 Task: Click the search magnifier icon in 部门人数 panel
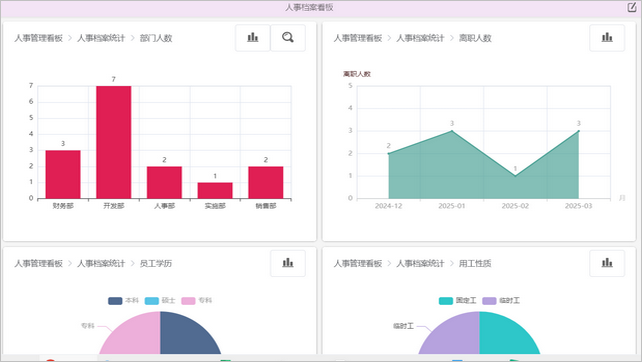288,38
